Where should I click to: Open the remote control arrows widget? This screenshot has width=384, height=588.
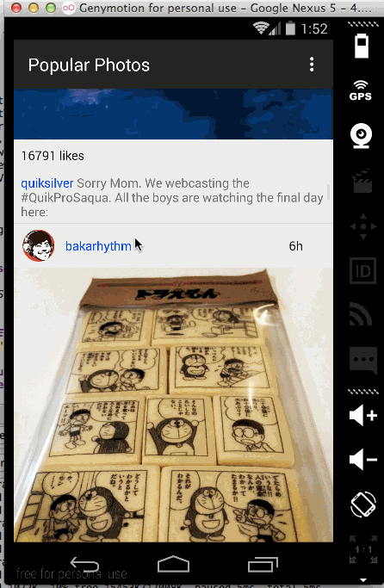(x=362, y=226)
